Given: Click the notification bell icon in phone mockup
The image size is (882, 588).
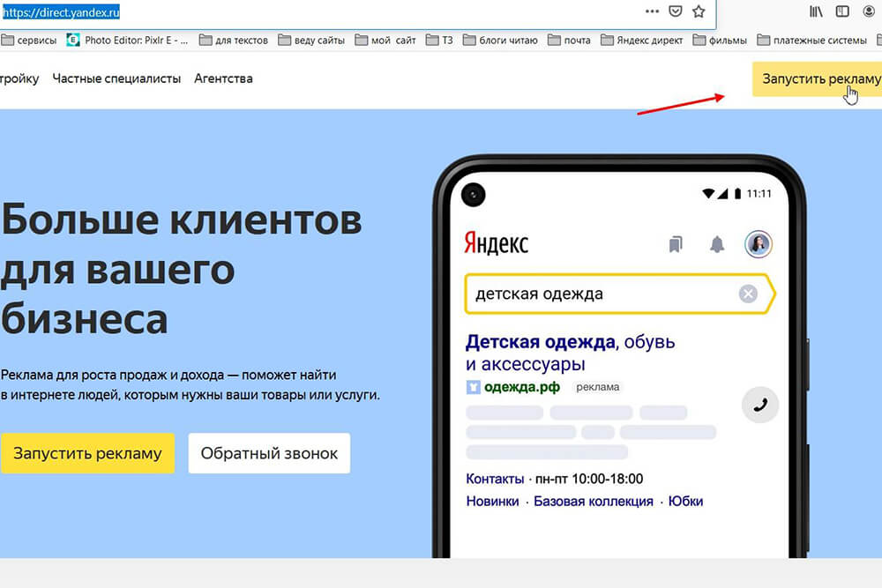Looking at the screenshot, I should [x=716, y=244].
